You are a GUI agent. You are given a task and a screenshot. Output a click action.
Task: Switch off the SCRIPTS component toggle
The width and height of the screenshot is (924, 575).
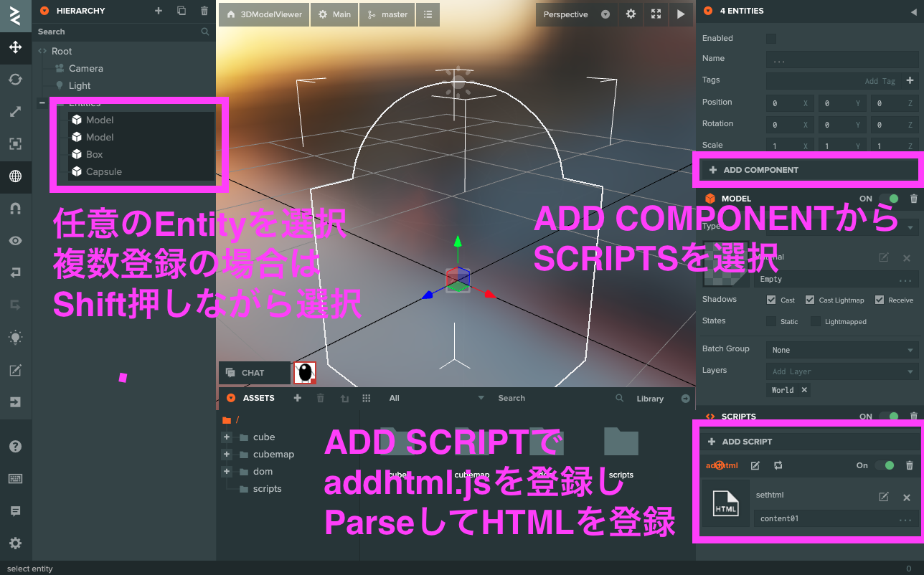pyautogui.click(x=889, y=417)
